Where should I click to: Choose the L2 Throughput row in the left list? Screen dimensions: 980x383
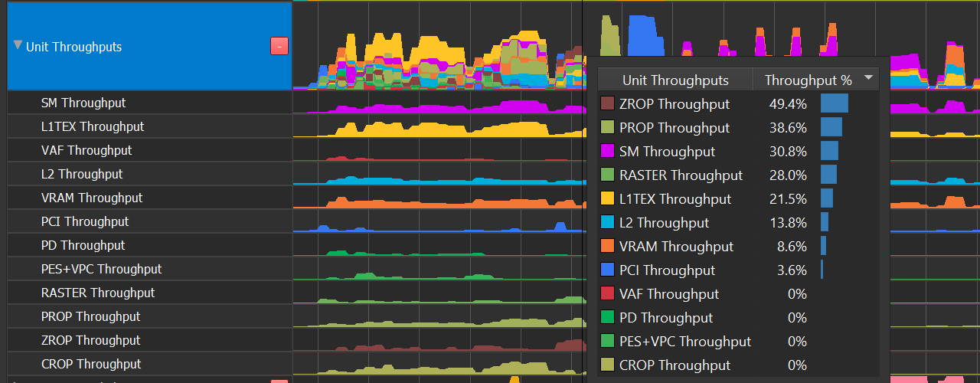click(82, 174)
